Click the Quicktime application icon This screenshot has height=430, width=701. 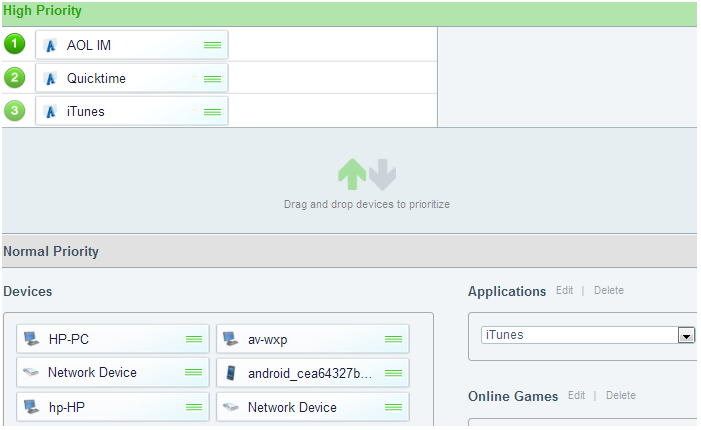(x=51, y=78)
